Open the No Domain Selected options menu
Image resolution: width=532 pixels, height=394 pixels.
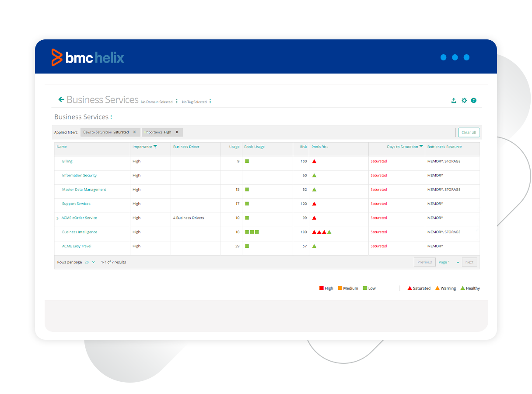coord(177,102)
